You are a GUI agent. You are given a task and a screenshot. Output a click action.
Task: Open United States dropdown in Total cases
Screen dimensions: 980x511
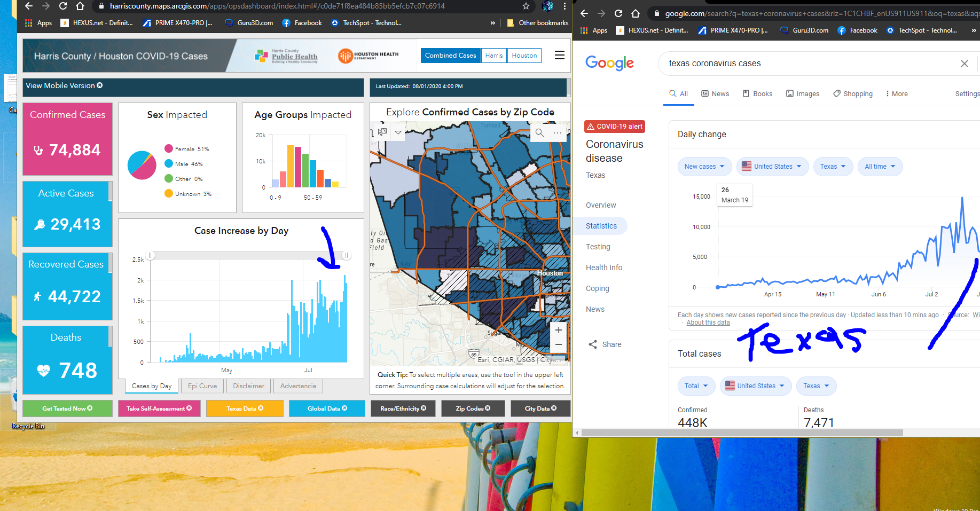click(756, 386)
